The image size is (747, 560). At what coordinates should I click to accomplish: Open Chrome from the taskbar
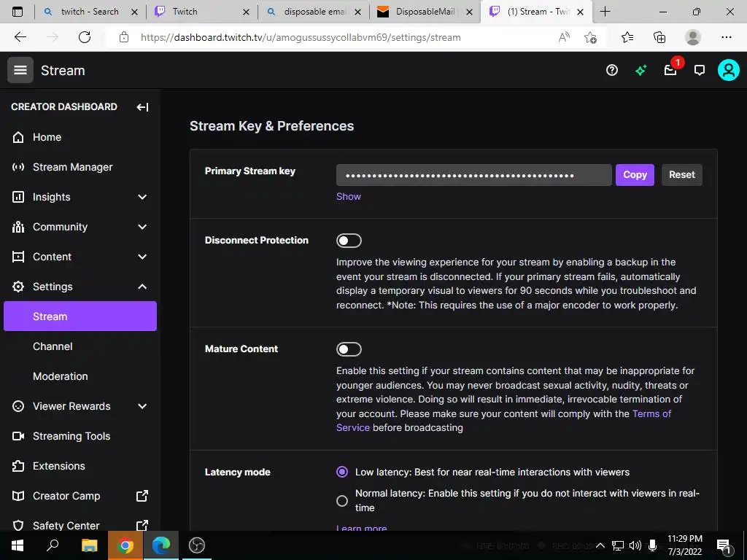coord(125,545)
